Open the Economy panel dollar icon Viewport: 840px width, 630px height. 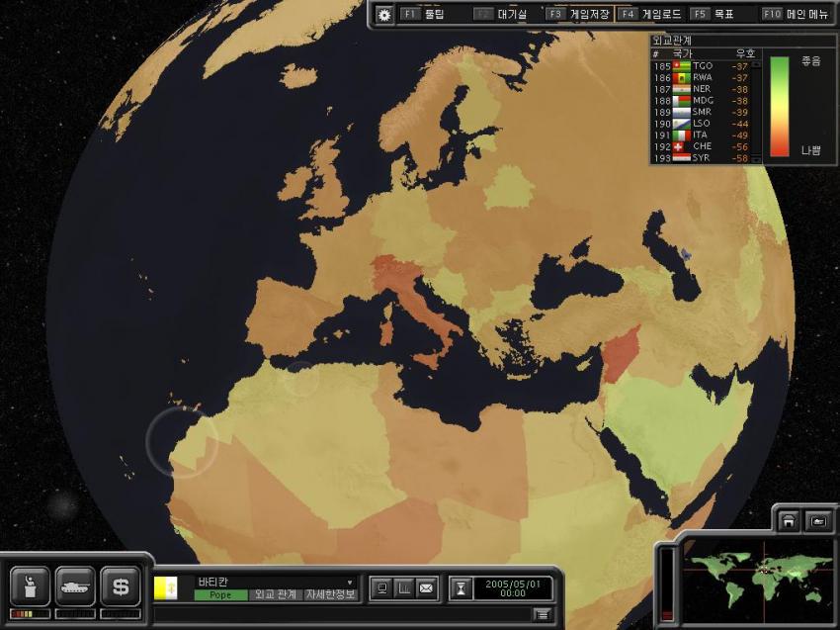click(121, 586)
